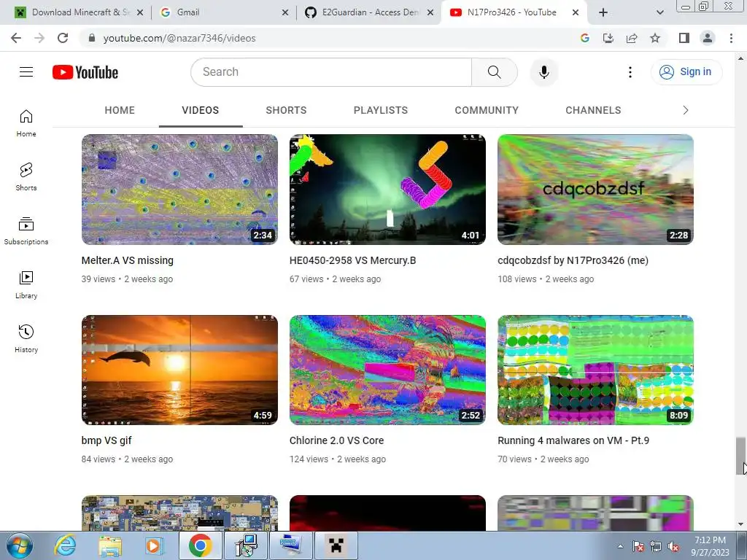The image size is (747, 560).
Task: Click the install app icon in address bar
Action: (608, 38)
